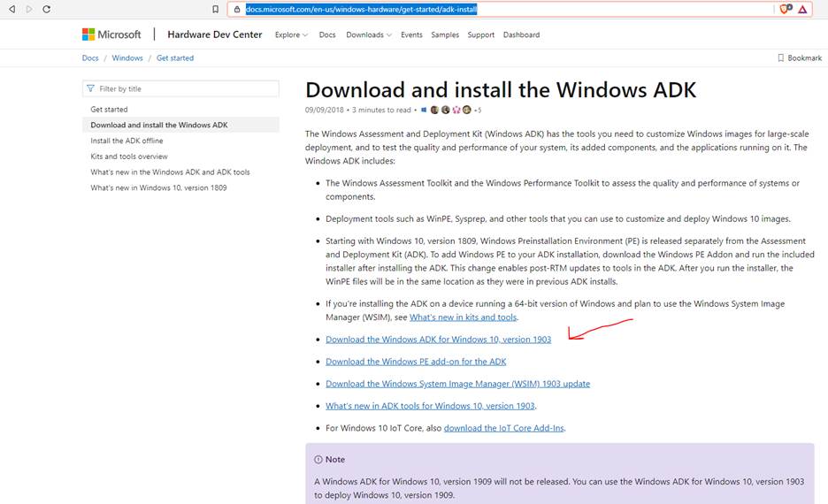828x504 pixels.
Task: Click the Docs breadcrumb link
Action: pyautogui.click(x=90, y=58)
